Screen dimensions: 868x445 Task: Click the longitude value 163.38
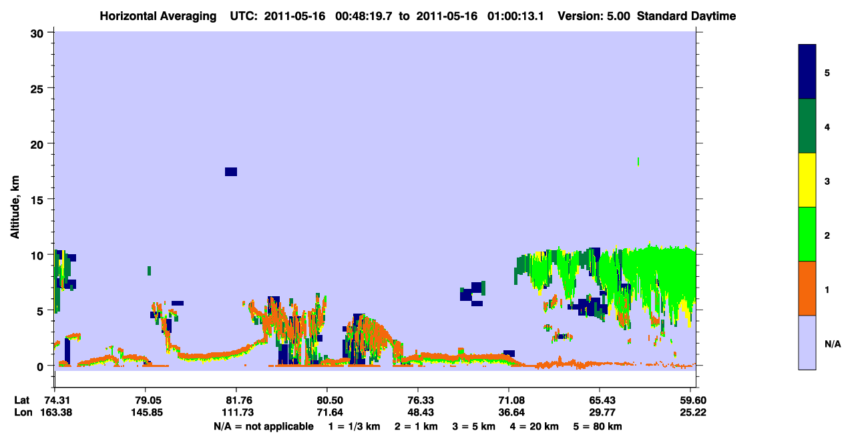tap(55, 412)
